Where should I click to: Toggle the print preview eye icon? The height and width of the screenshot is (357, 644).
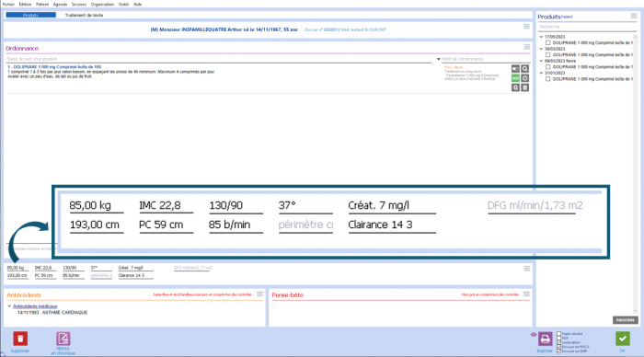point(534,334)
